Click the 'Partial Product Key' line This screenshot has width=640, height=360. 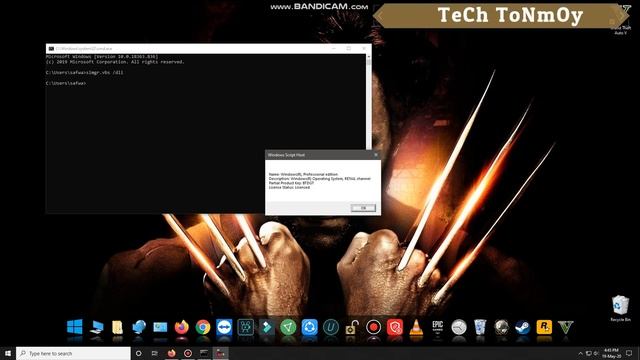291,183
